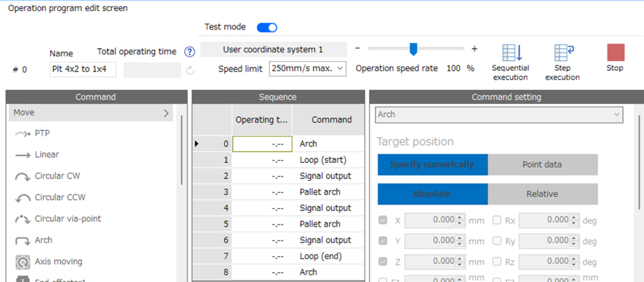Open the Total operating time help icon

coord(189,52)
